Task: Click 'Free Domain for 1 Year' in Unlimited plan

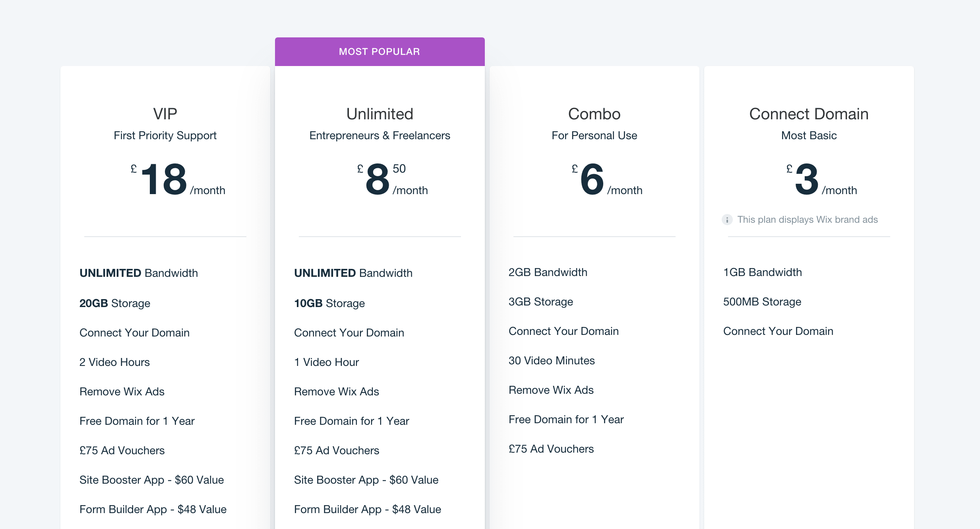Action: point(352,421)
